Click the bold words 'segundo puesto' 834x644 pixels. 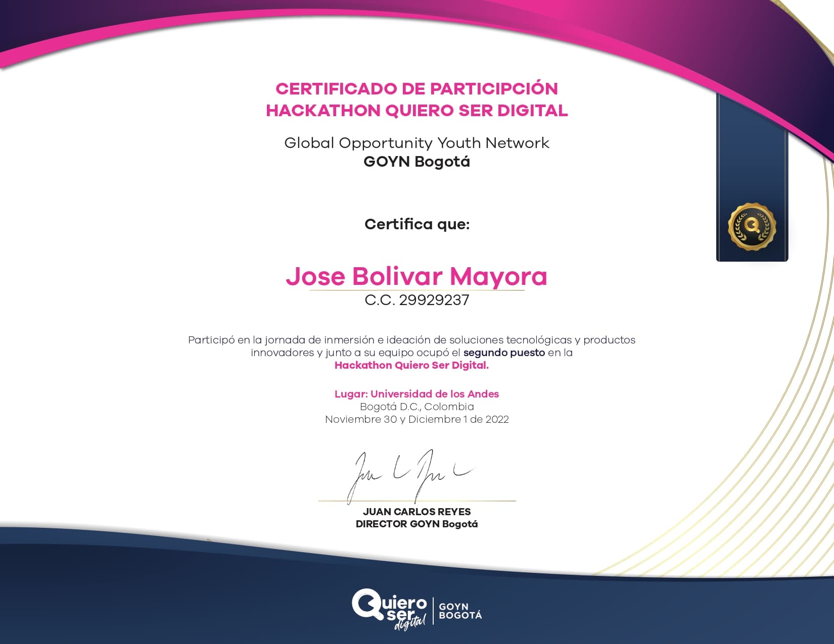(504, 353)
